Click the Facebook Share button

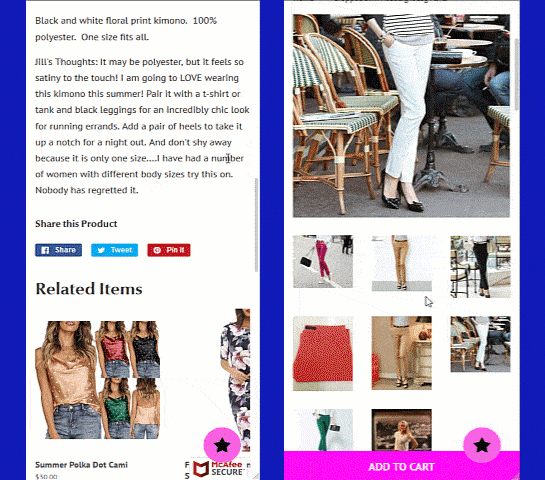(58, 250)
